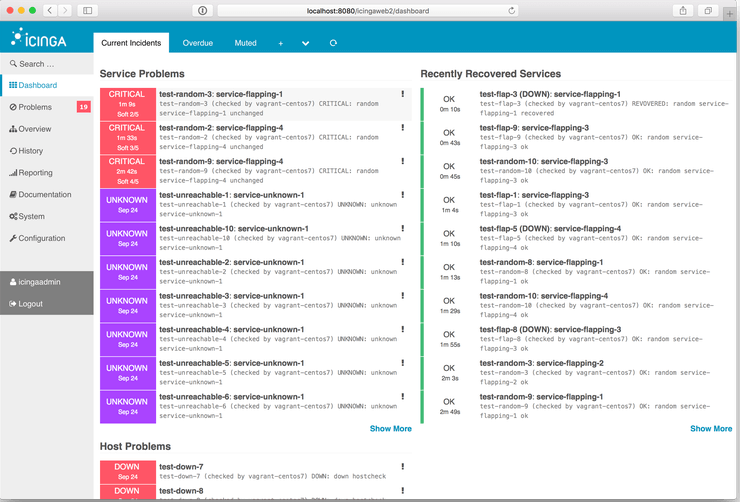Open test-unreachable-10: service-unknown-1
Image resolution: width=740 pixels, height=502 pixels.
234,228
